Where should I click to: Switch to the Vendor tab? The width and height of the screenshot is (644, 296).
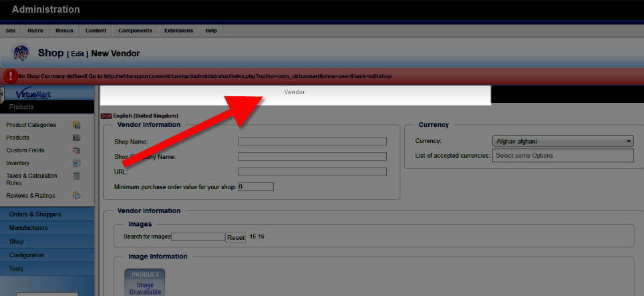[x=295, y=92]
